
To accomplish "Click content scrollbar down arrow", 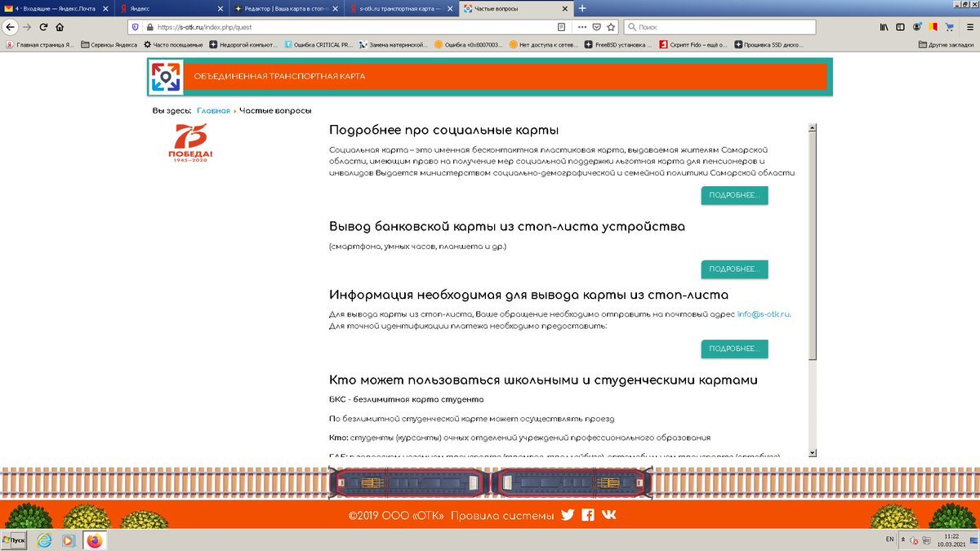I will (812, 452).
